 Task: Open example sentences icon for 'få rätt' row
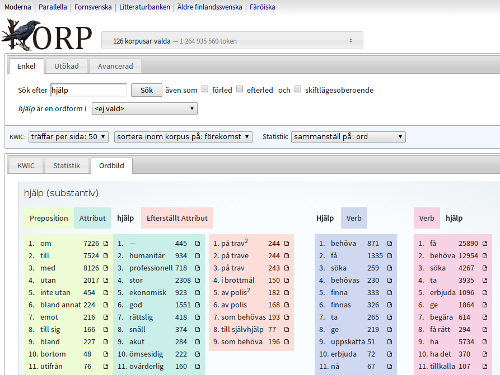coord(485,330)
